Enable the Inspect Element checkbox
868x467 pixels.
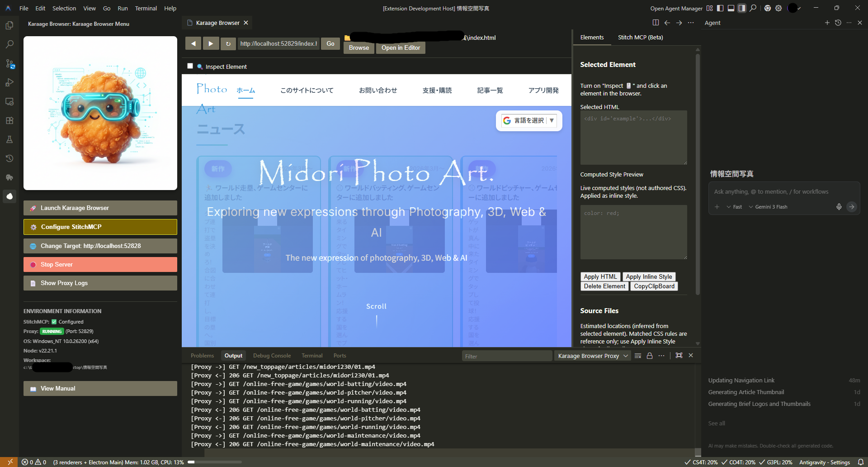(190, 66)
